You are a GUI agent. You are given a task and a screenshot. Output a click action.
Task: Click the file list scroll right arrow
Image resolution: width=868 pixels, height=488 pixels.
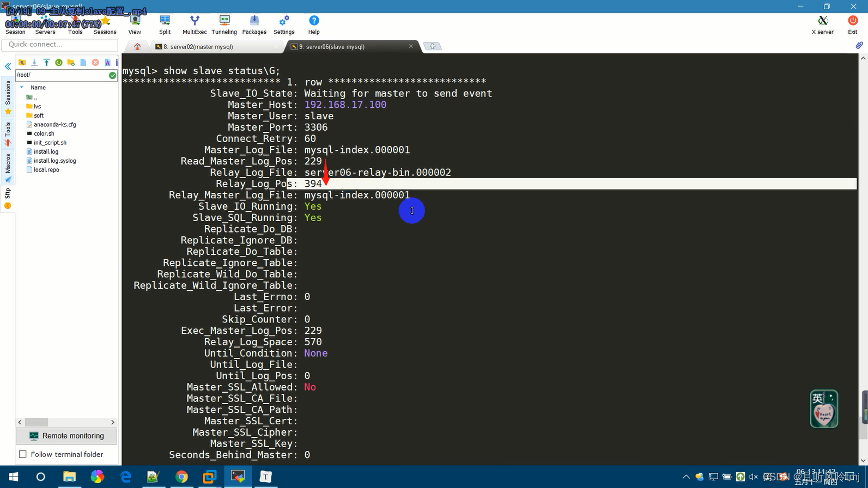(x=113, y=422)
